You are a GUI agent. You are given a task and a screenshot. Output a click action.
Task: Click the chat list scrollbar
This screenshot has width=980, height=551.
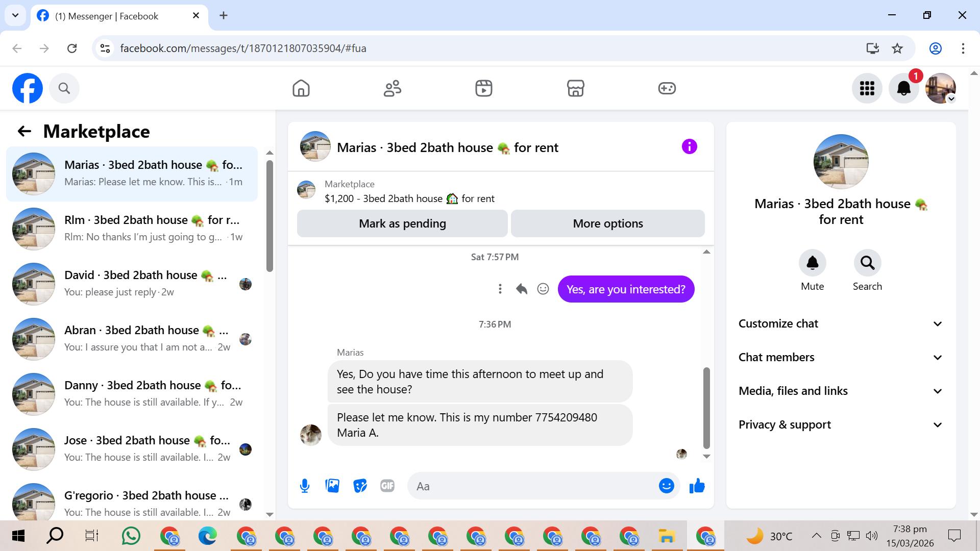269,216
